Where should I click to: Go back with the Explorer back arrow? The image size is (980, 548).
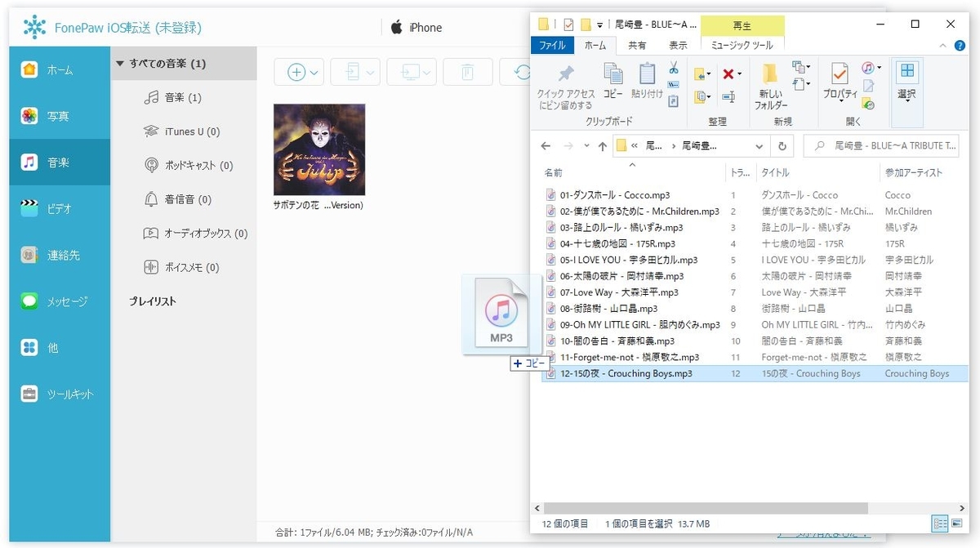(x=546, y=146)
